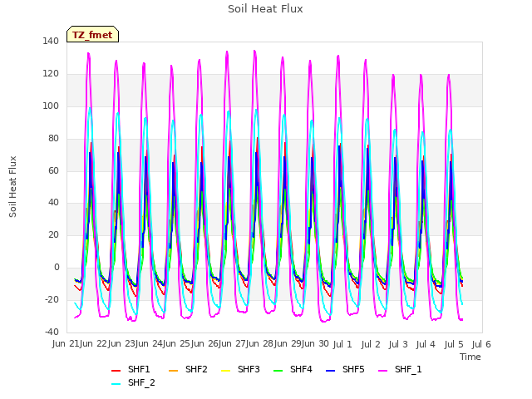Click the Jun 21 x-axis tick label
Viewport: 532px width, 399px height.
[66, 344]
